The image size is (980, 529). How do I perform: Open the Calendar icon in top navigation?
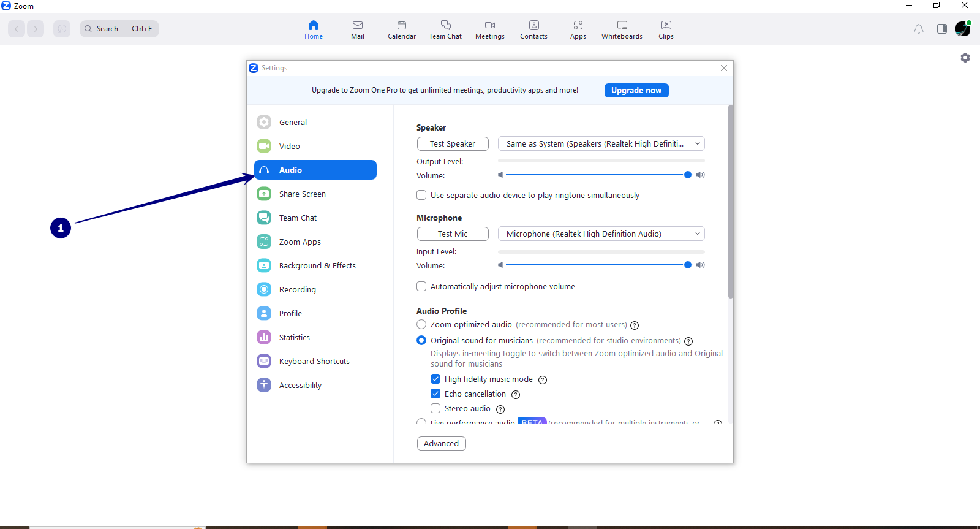[x=402, y=25]
